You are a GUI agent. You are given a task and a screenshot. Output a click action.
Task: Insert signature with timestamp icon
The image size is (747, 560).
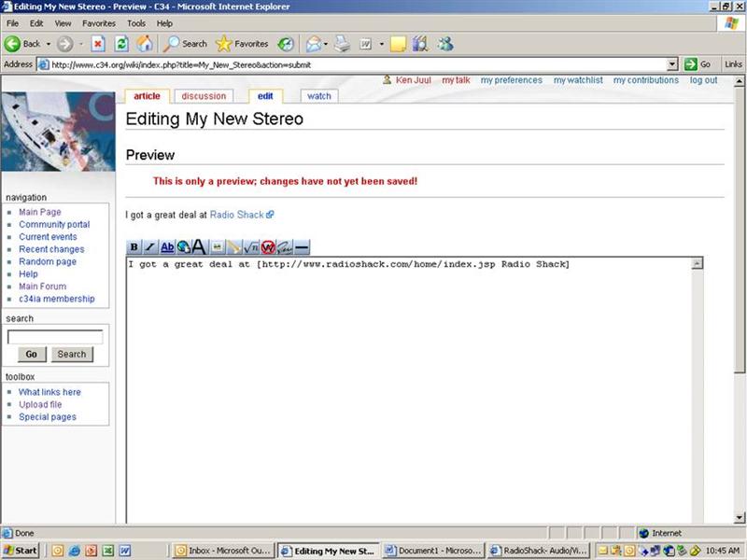(285, 247)
